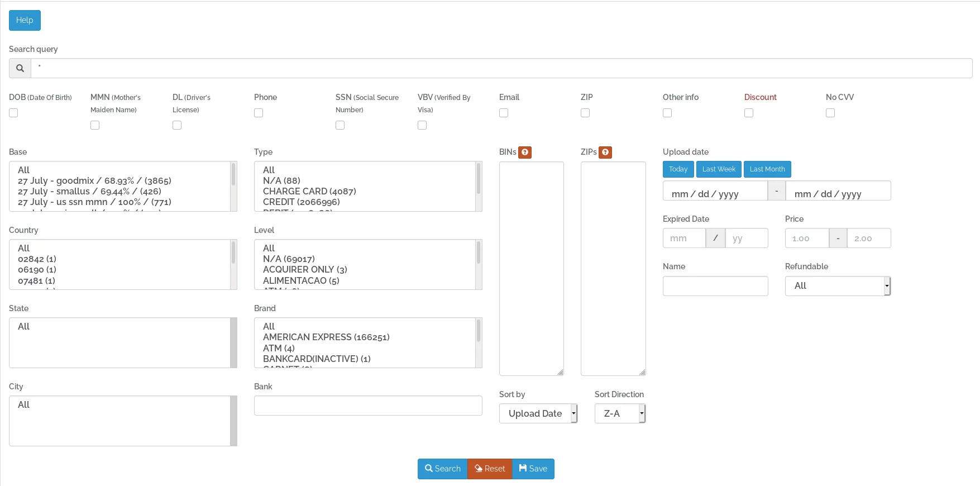Select "AMERICAN EXPRESS (166251)" brand
The height and width of the screenshot is (486, 980).
tap(365, 337)
